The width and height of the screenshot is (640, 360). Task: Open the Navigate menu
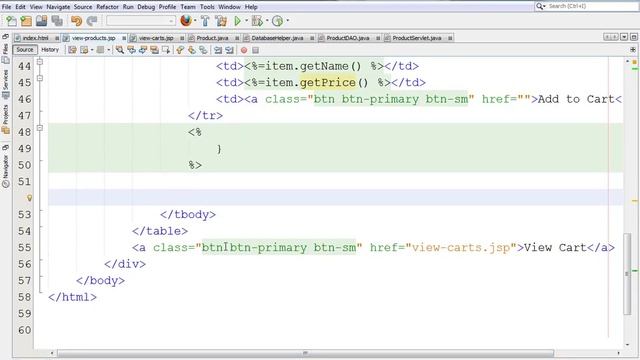click(x=58, y=7)
